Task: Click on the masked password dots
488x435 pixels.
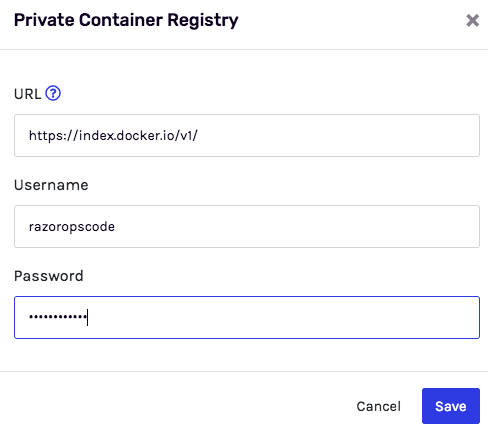Action: [58, 317]
